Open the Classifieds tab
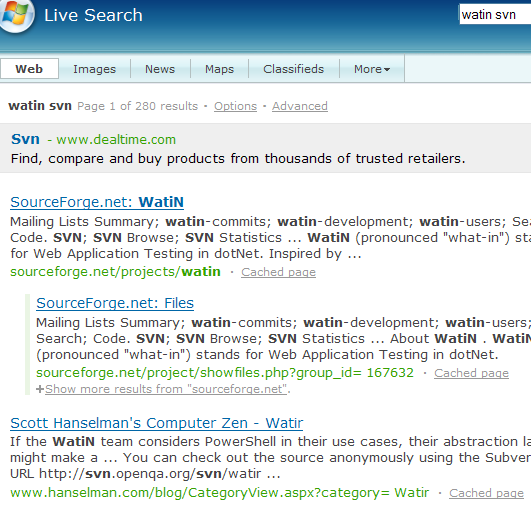 (x=293, y=69)
